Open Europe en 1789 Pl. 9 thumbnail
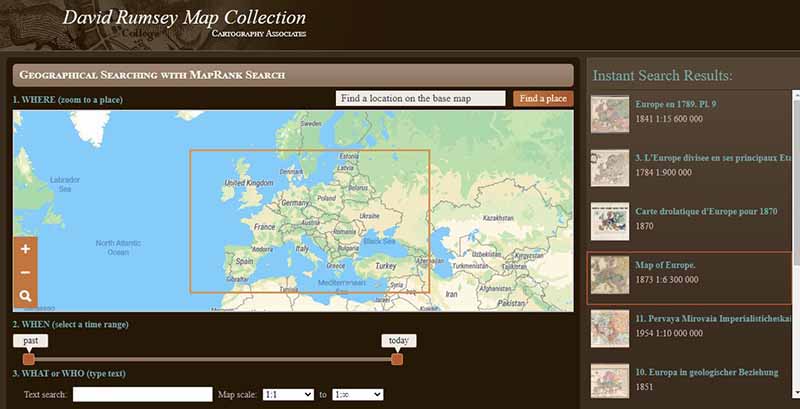The image size is (800, 409). [x=610, y=114]
